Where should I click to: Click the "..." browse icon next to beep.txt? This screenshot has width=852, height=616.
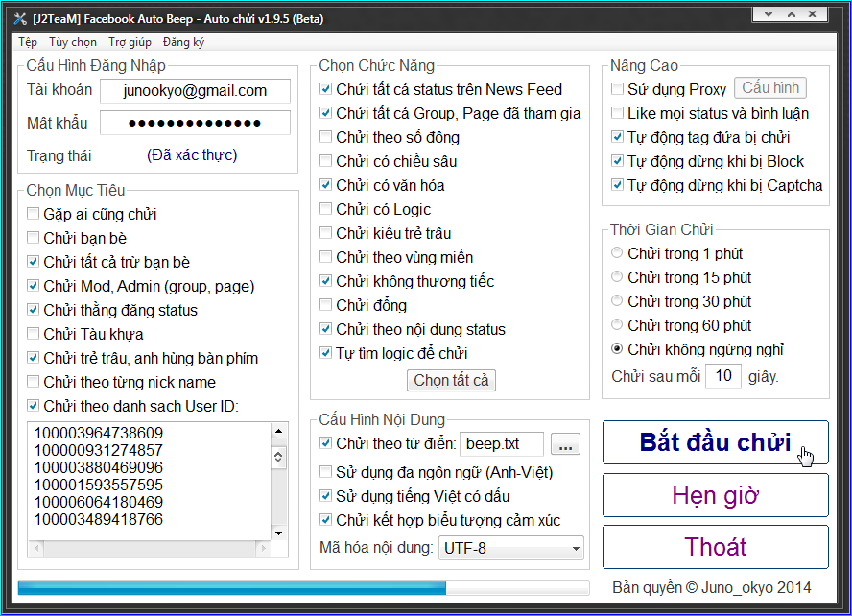click(x=565, y=444)
